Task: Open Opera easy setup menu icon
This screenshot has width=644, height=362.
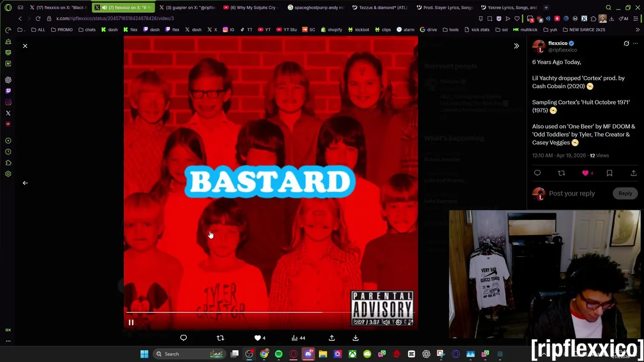Action: click(636, 19)
